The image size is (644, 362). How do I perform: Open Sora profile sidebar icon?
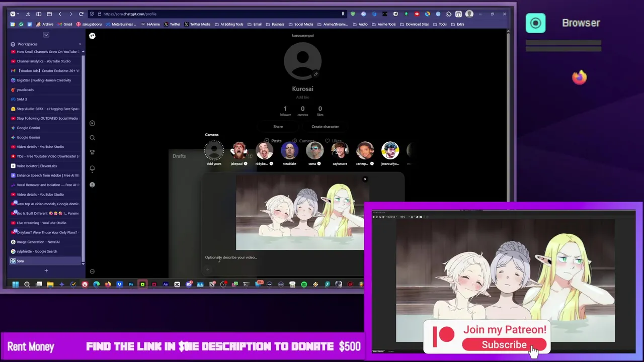click(92, 185)
